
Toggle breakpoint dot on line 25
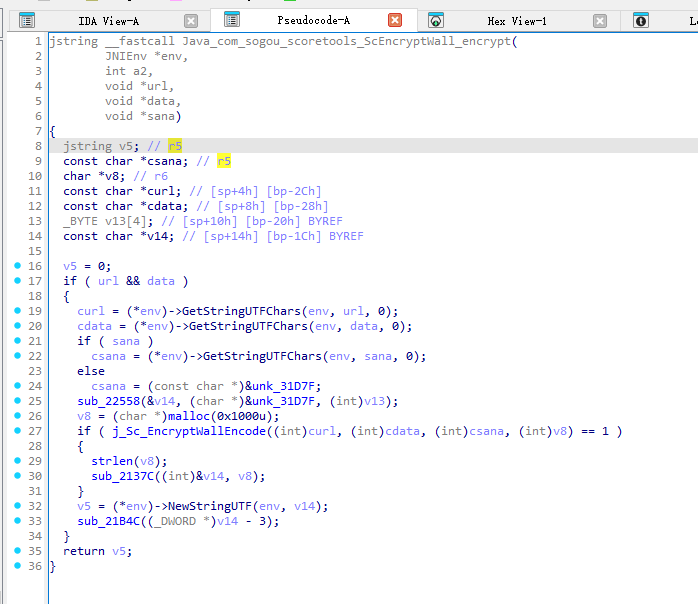pyautogui.click(x=17, y=401)
